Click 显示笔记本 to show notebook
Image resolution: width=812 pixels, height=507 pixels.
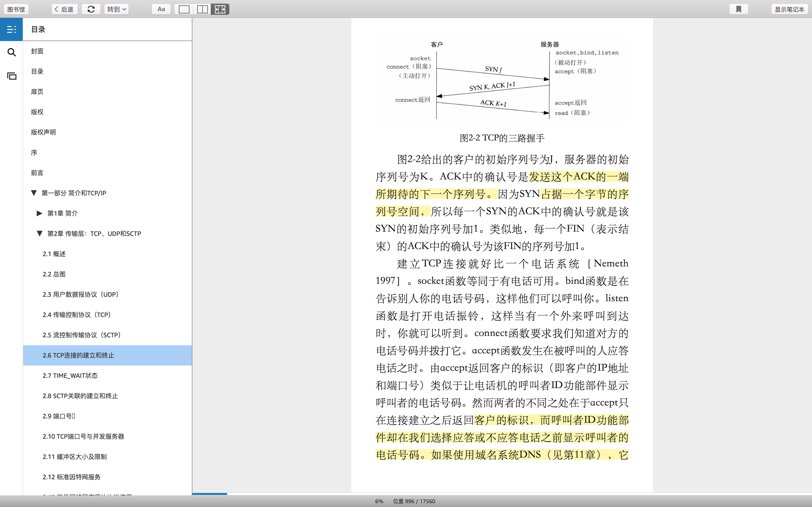[789, 9]
